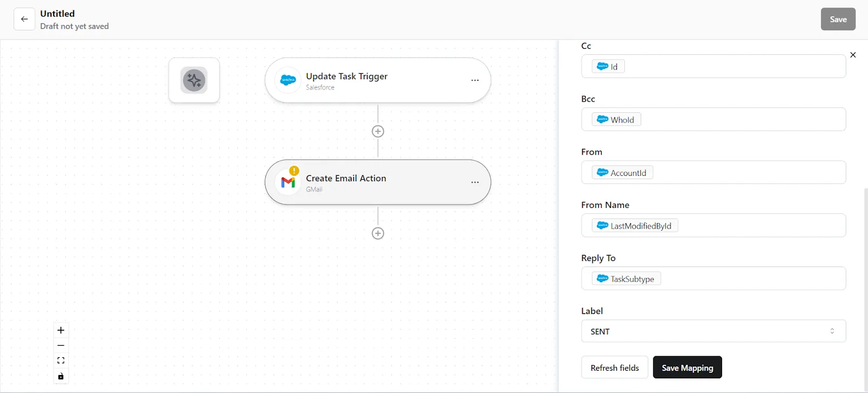Image resolution: width=868 pixels, height=393 pixels.
Task: Select the Create Email Action node
Action: (378, 182)
